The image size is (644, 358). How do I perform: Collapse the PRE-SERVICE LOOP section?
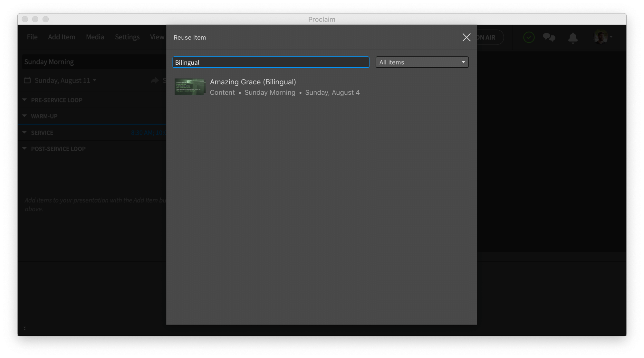coord(24,100)
